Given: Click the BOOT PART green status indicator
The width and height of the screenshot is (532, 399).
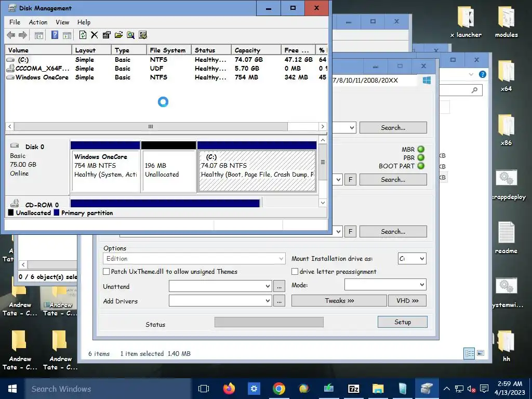Looking at the screenshot, I should (421, 166).
